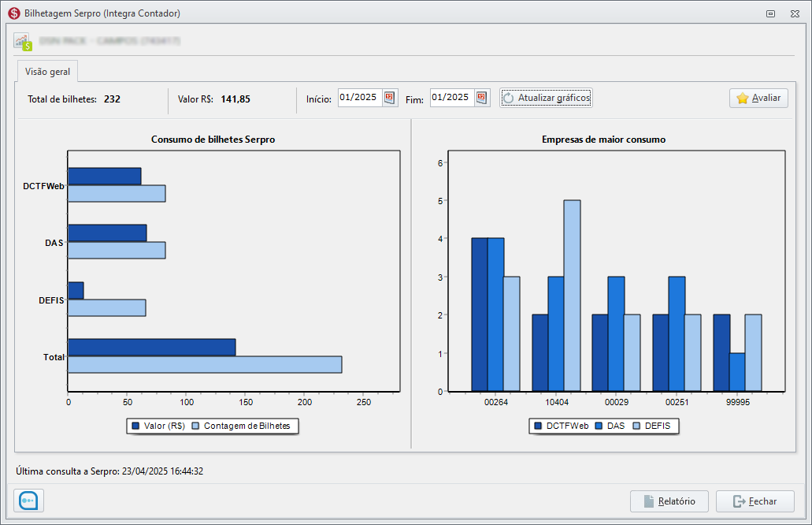Click the DCTFWeb bar for company 10404
812x525 pixels.
tap(540, 353)
